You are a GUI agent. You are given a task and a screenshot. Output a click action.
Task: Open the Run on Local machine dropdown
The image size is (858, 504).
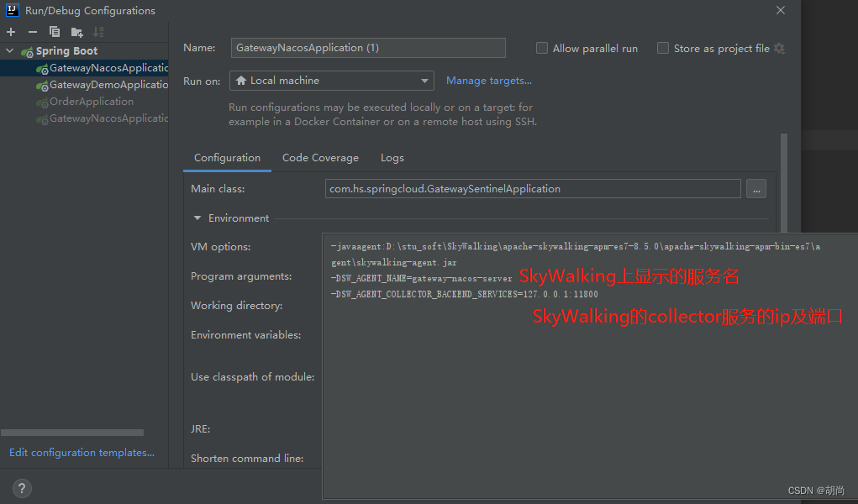[332, 81]
